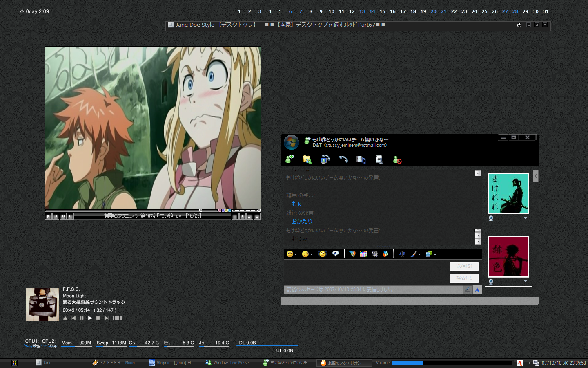
Task: Expand the emoticon dropdown arrow beside smiley
Action: coord(296,255)
